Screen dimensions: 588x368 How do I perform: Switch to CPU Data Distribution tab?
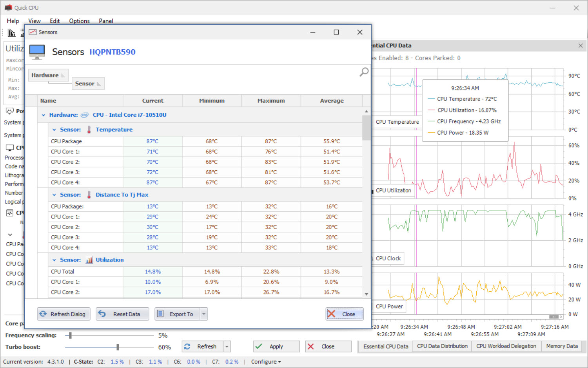coord(442,346)
